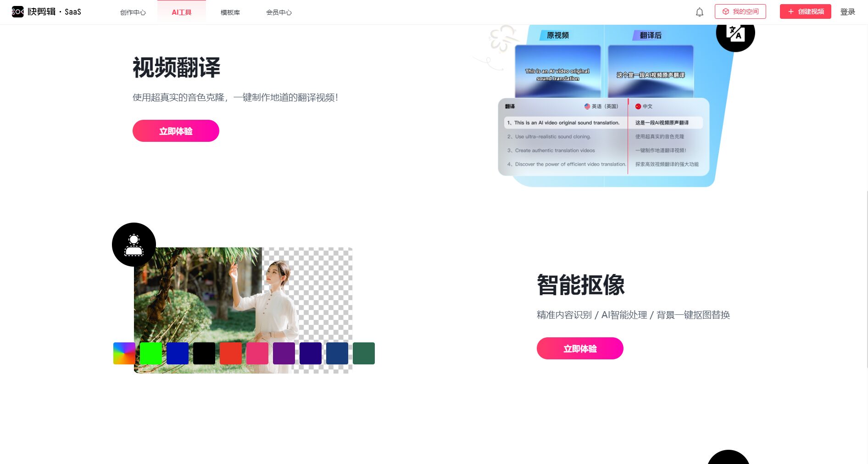
Task: Click the 英语 (英国) language label
Action: (601, 106)
